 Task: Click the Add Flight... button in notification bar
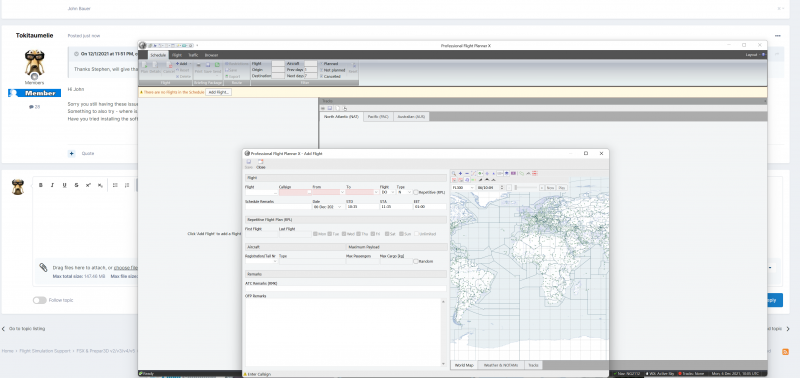pyautogui.click(x=218, y=92)
